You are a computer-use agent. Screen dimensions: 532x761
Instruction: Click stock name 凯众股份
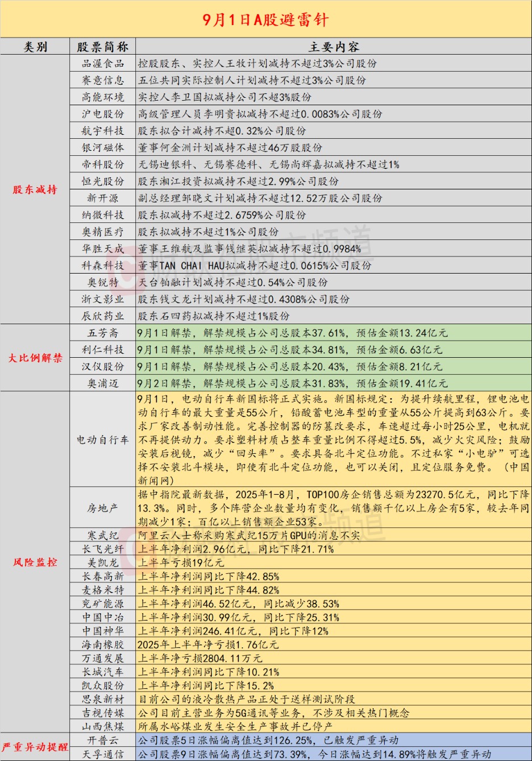pyautogui.click(x=103, y=685)
